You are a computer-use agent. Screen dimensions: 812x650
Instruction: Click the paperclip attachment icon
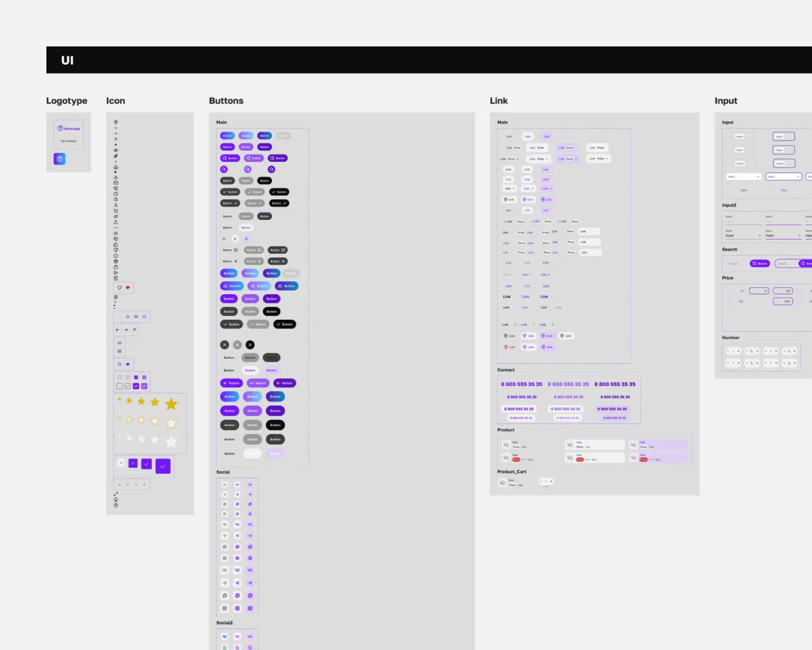pos(116,156)
